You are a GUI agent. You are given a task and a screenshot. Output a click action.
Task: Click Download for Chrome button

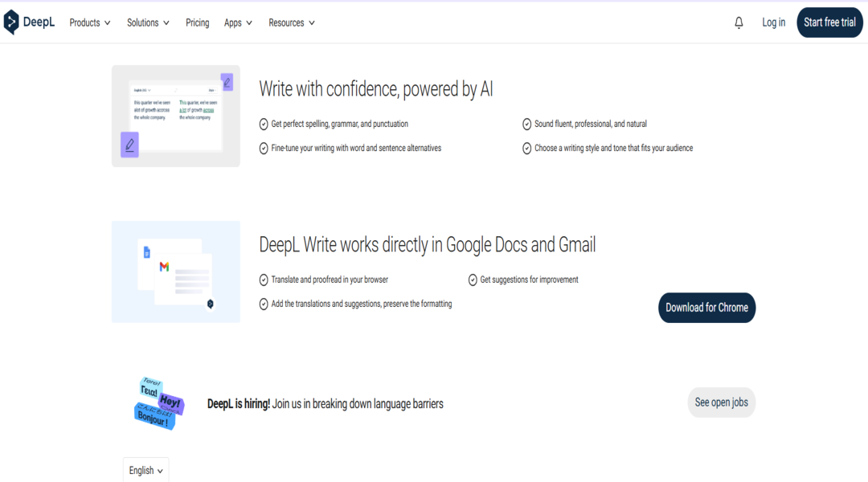pyautogui.click(x=706, y=308)
